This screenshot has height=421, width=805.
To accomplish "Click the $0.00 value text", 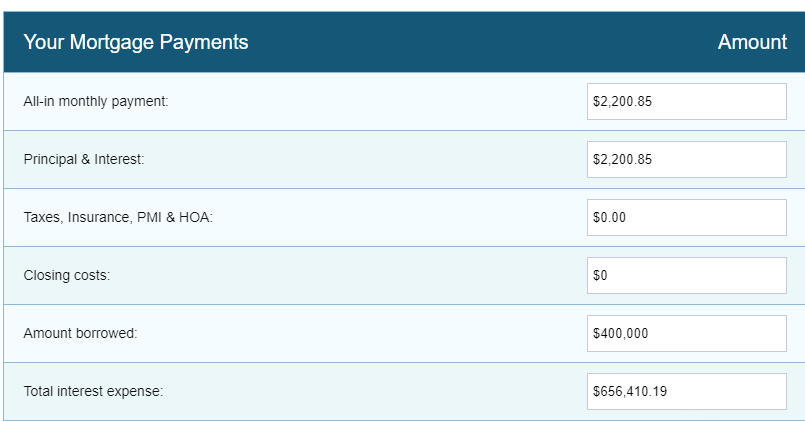I will (609, 218).
